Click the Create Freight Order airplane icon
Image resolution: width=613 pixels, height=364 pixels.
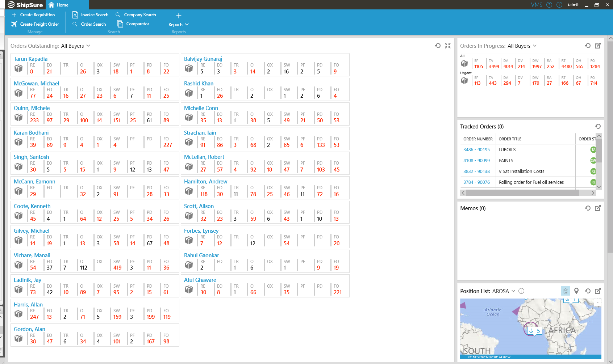(14, 24)
